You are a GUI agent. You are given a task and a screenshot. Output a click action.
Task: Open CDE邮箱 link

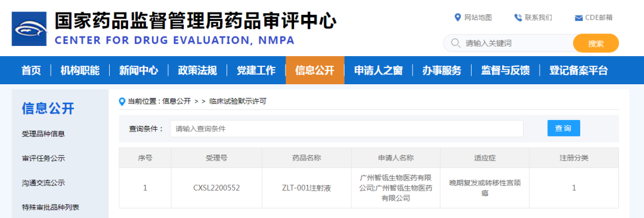pos(599,17)
